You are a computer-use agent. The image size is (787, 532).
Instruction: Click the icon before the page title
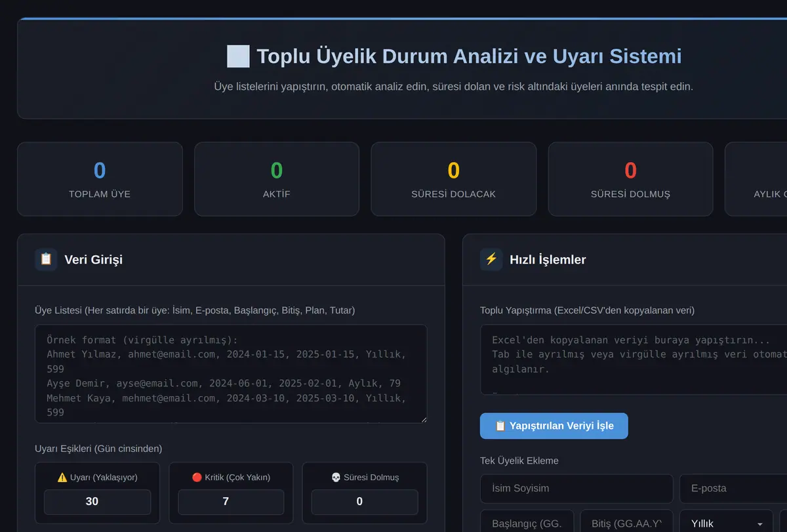point(237,56)
